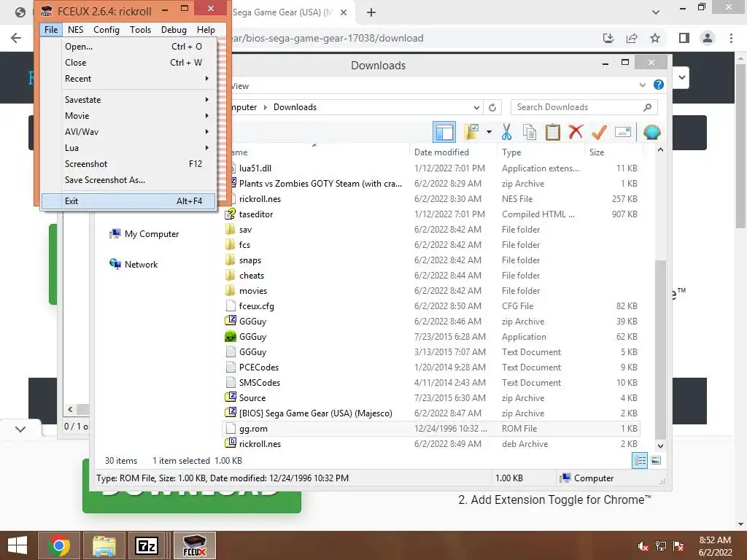Select the [BIOS] Sega Game Gear zip archive
This screenshot has height=560, width=747.
pyautogui.click(x=431, y=413)
